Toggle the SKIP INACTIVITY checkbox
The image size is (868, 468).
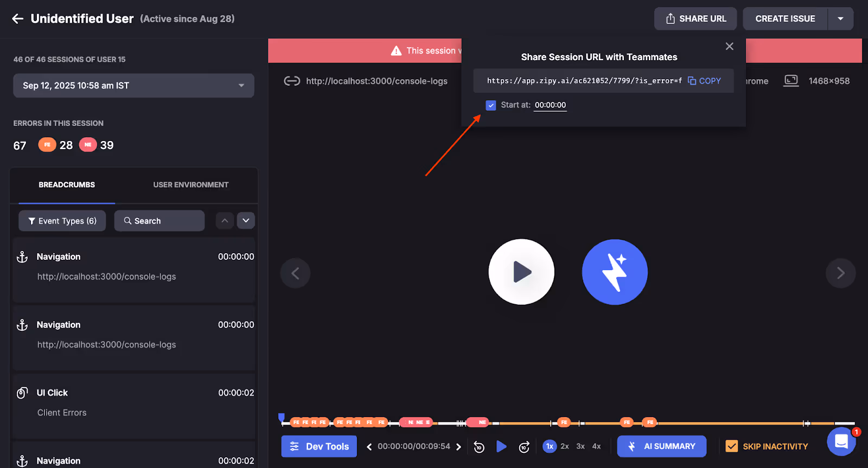(732, 446)
